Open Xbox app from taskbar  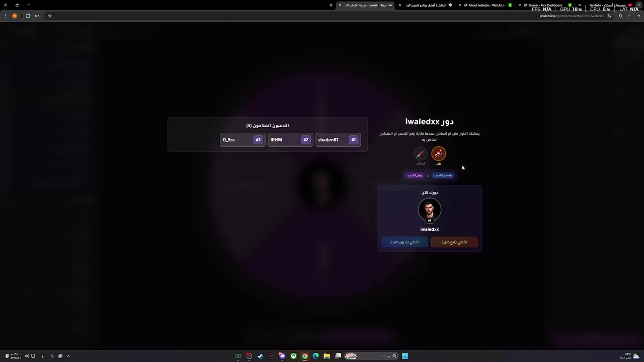pyautogui.click(x=293, y=356)
